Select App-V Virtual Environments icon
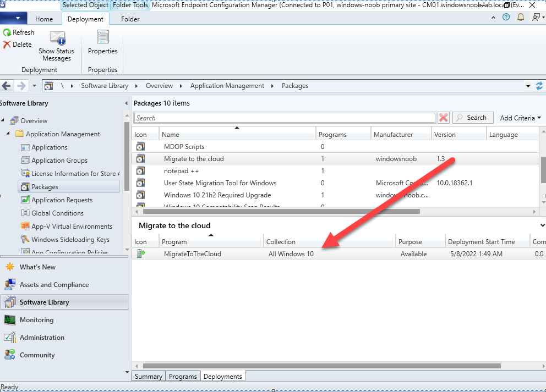The width and height of the screenshot is (546, 392). click(x=25, y=227)
